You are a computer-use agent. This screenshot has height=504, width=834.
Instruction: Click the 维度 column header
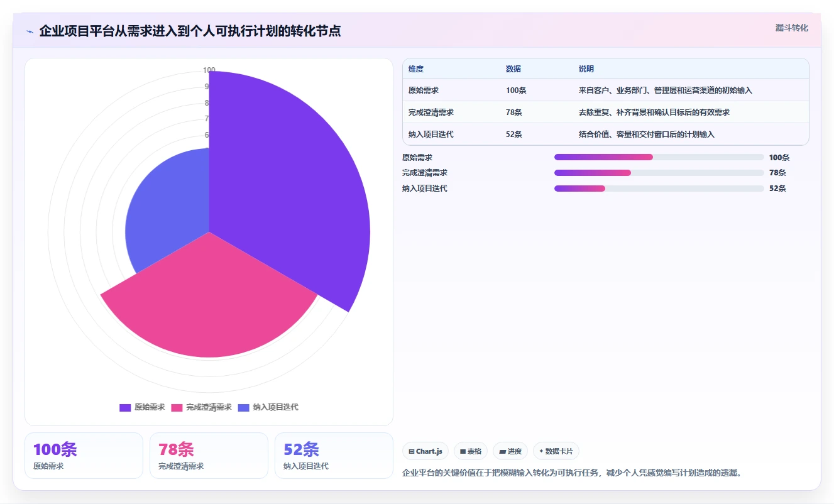(416, 69)
